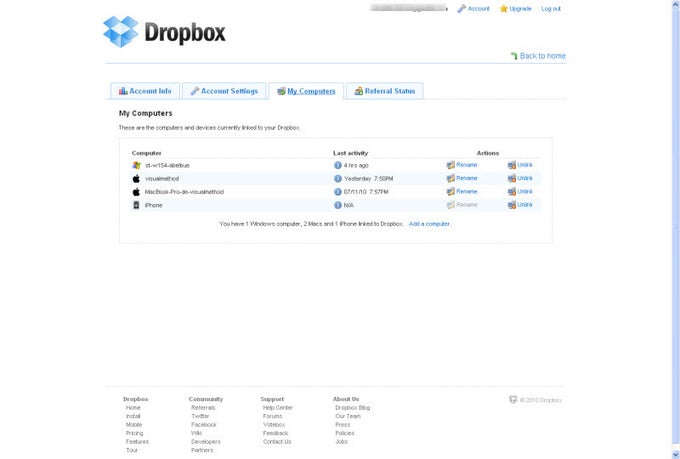Click the iPhone device name
Screen dimensions: 680x459
(154, 205)
